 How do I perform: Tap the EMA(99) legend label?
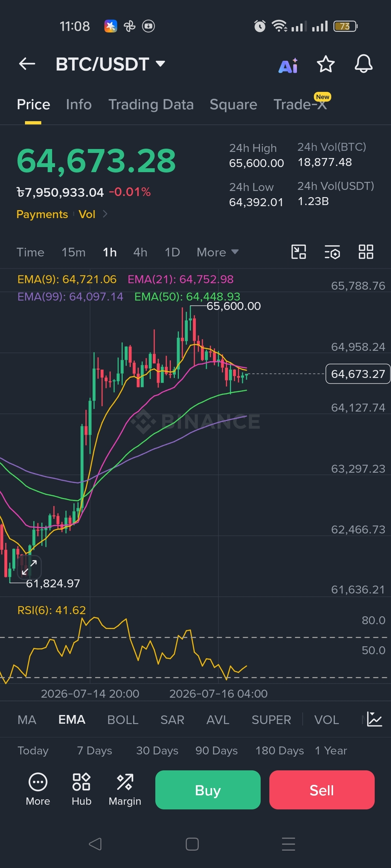(x=70, y=297)
